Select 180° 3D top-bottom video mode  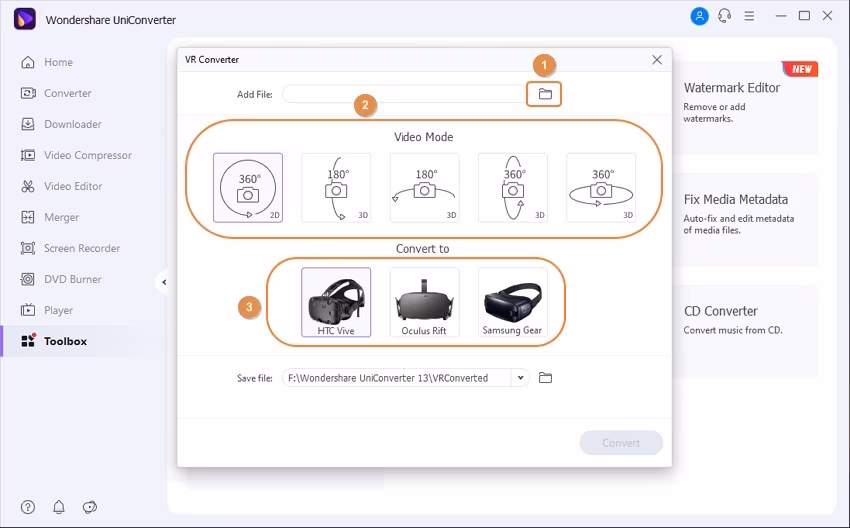(336, 188)
